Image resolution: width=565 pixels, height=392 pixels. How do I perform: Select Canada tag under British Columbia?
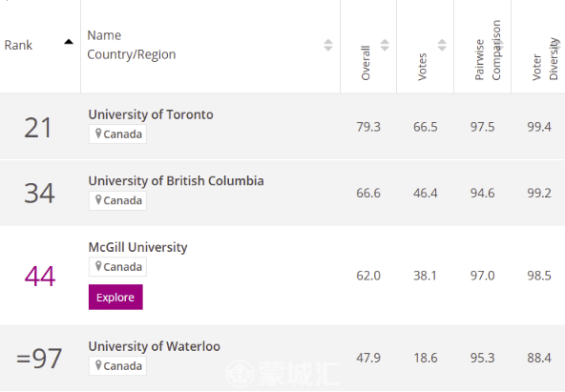[117, 200]
